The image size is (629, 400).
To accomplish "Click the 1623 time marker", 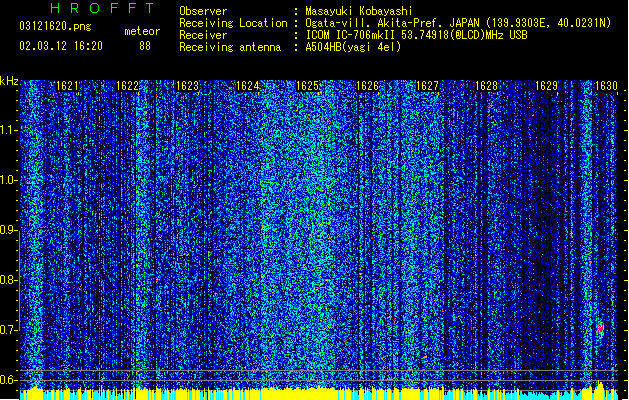I will click(x=187, y=86).
